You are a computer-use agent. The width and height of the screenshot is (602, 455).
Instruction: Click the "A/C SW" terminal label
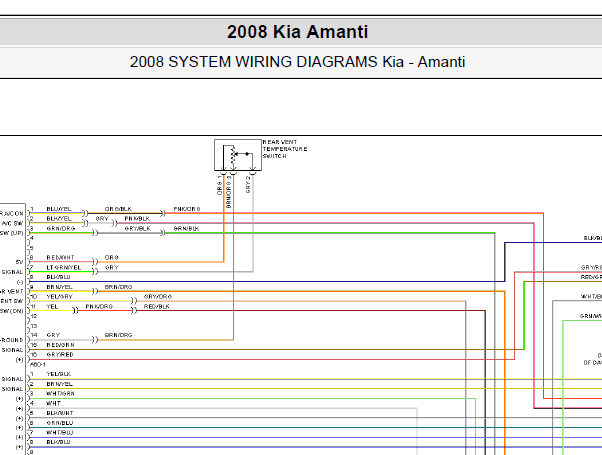pyautogui.click(x=13, y=223)
